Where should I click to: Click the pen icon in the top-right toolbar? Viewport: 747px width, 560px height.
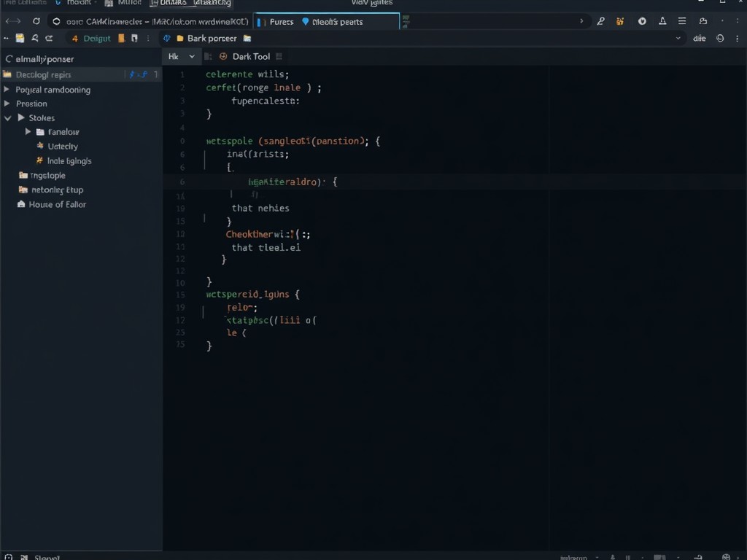pos(600,21)
